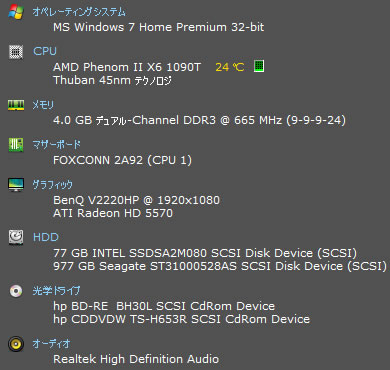Viewport: 390px width, 370px height.
Task: Open the オーディオ section heading
Action: (x=51, y=344)
